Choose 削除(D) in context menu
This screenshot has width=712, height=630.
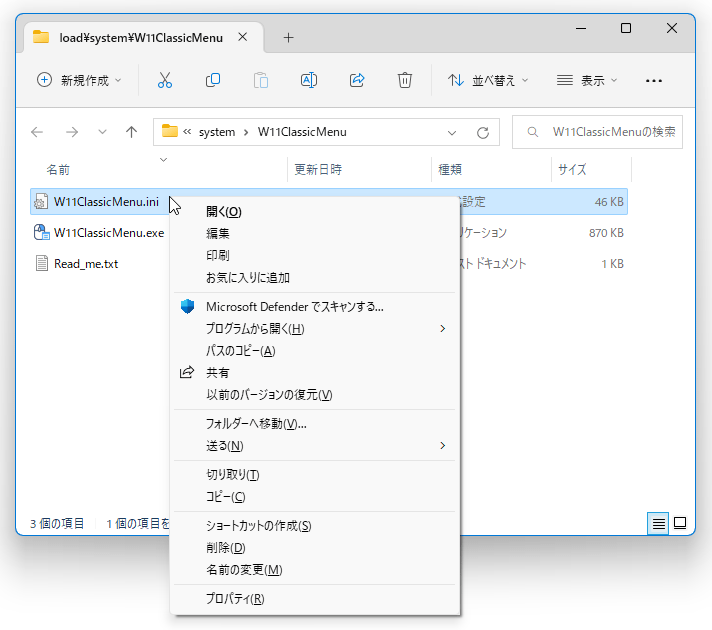click(314, 548)
